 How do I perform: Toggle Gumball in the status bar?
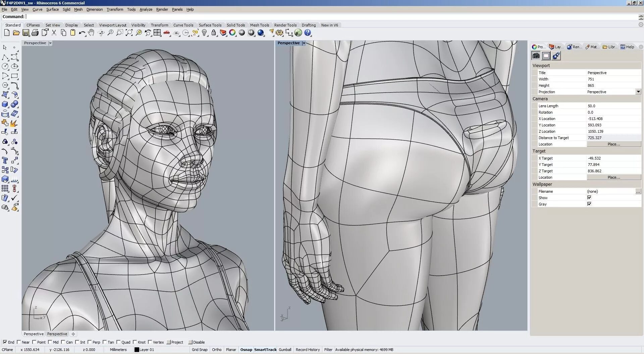[285, 350]
